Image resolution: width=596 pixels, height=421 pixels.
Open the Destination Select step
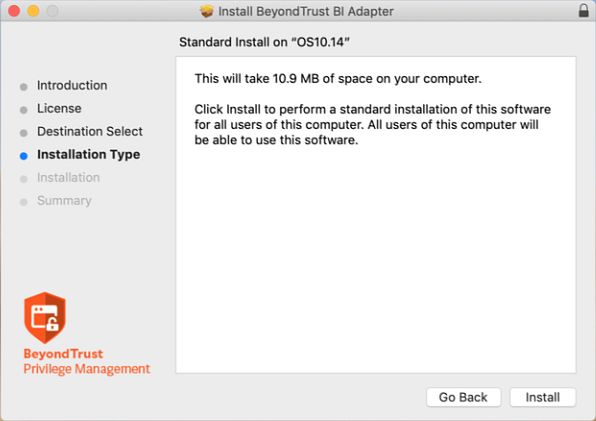pyautogui.click(x=90, y=131)
